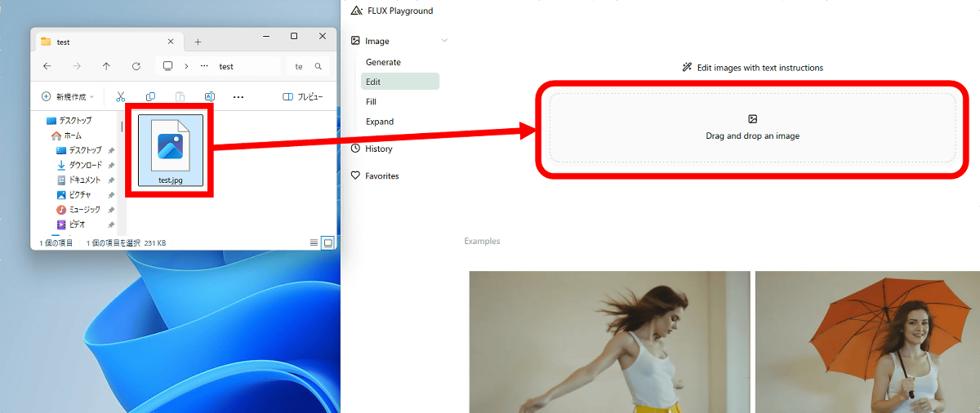Viewport: 980px width, 413px height.
Task: Click the Favorites heart icon
Action: (355, 175)
